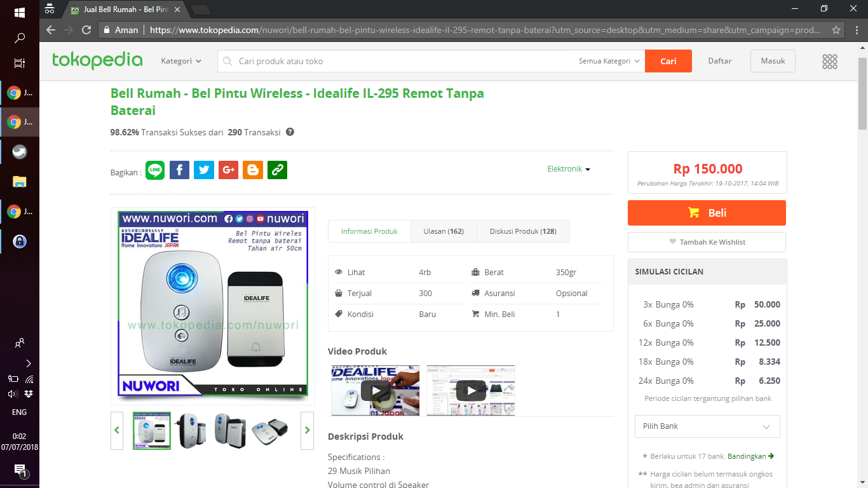Close the Jual Bell Rumah tab

tap(177, 10)
